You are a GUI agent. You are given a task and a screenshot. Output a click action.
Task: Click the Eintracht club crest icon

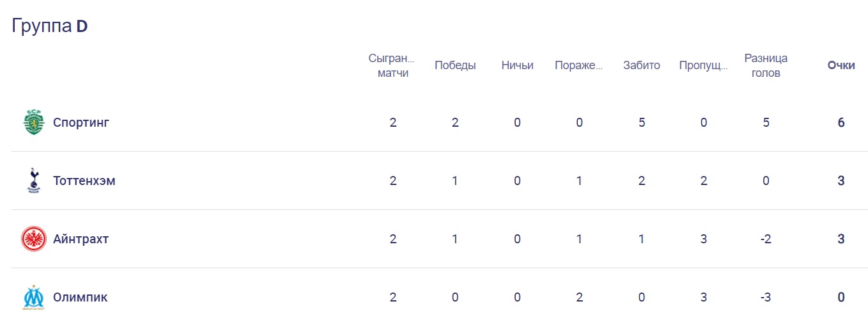pyautogui.click(x=33, y=239)
